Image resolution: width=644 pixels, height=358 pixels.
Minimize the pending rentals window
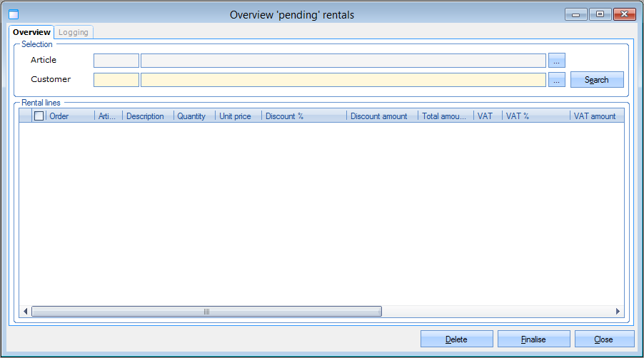click(575, 14)
